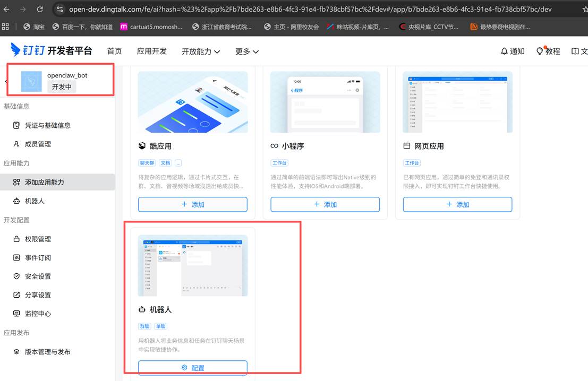Click the 工作台 tag on 网页应用 card

[412, 163]
